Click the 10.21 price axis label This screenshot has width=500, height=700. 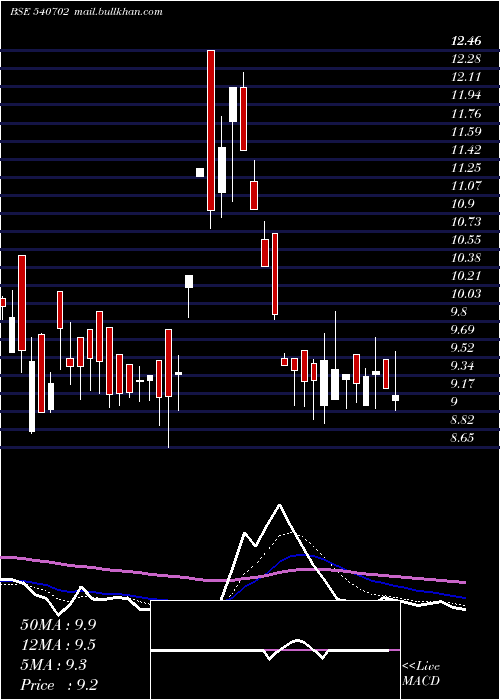tap(466, 275)
